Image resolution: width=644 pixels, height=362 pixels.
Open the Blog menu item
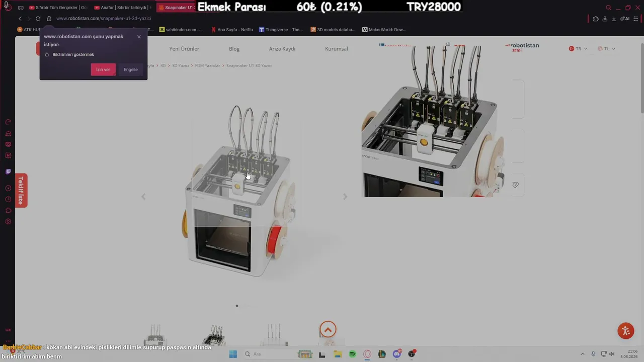pos(234,49)
